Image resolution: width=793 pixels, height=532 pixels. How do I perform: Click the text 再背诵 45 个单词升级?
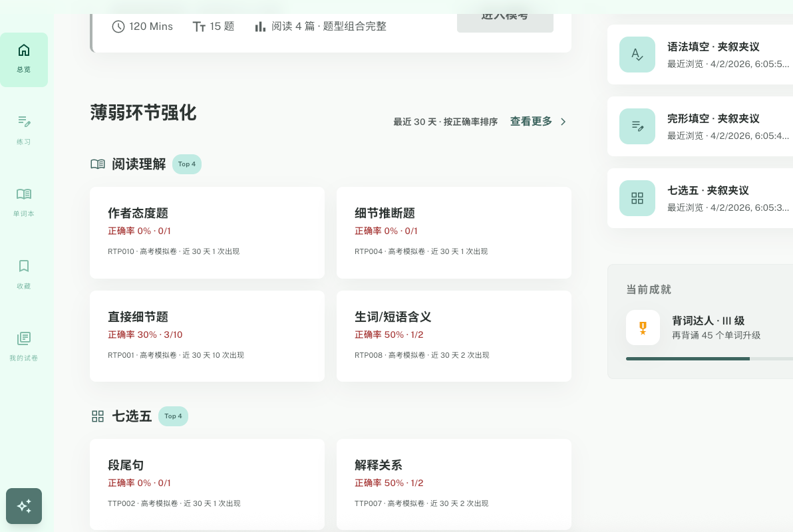pyautogui.click(x=716, y=335)
